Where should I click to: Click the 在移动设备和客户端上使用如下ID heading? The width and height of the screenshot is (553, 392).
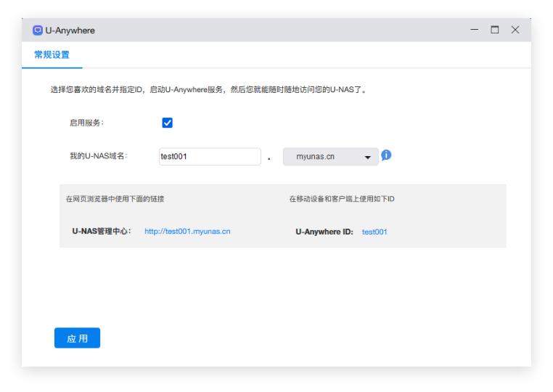(x=342, y=199)
